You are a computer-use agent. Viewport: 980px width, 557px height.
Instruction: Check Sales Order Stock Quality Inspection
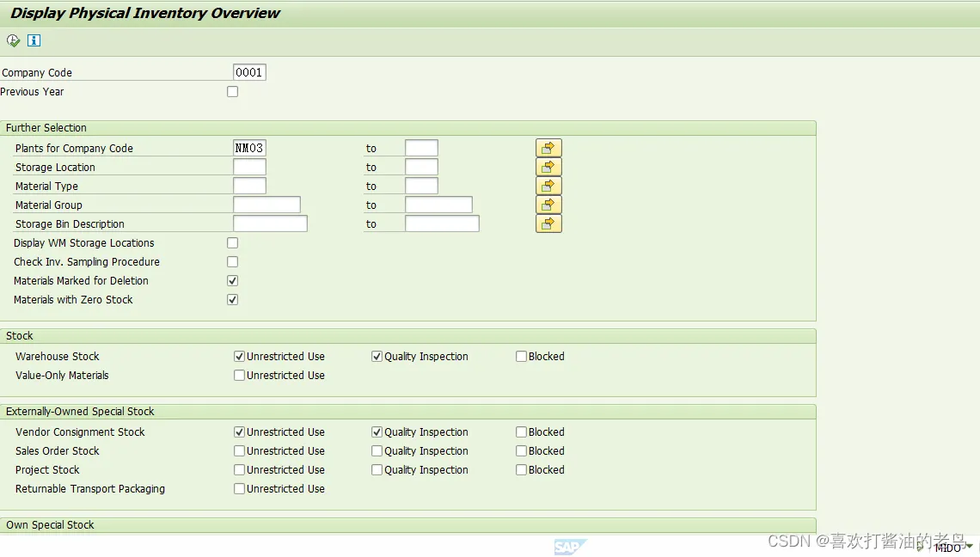[x=377, y=450]
